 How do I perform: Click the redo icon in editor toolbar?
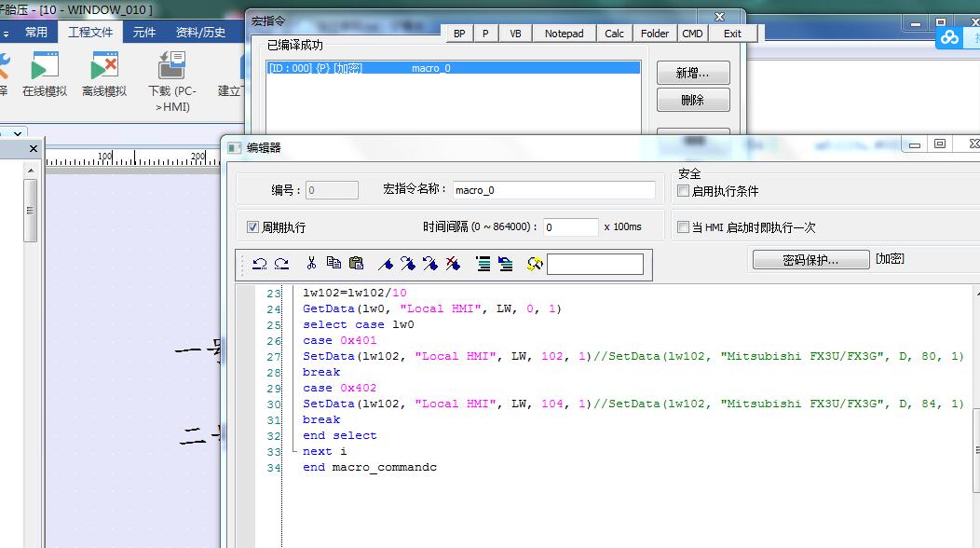click(x=280, y=265)
